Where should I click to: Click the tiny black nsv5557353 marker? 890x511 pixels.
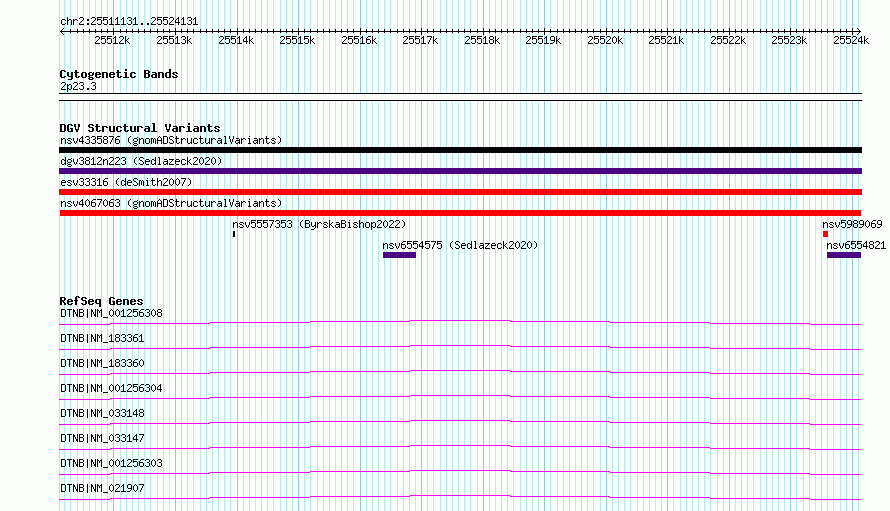pos(234,234)
